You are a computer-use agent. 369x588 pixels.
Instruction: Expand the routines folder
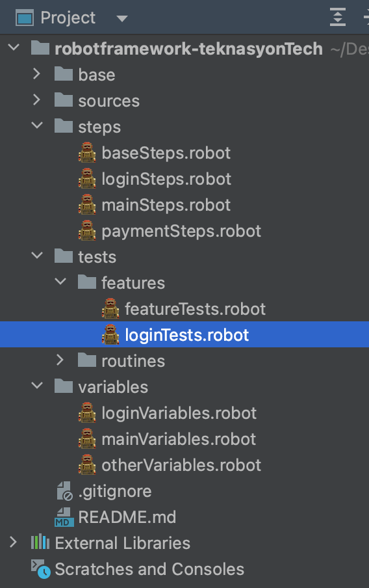[x=60, y=360]
